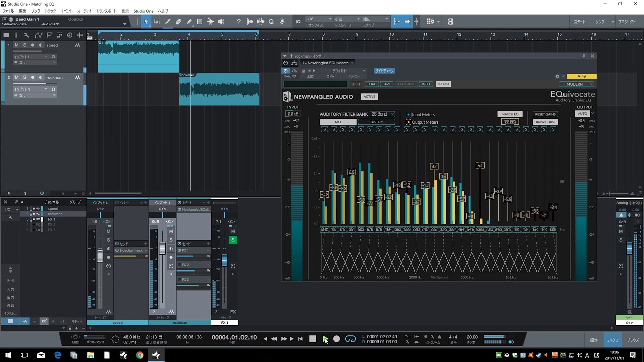
Task: Click the DRAW CURVE button
Action: click(545, 122)
